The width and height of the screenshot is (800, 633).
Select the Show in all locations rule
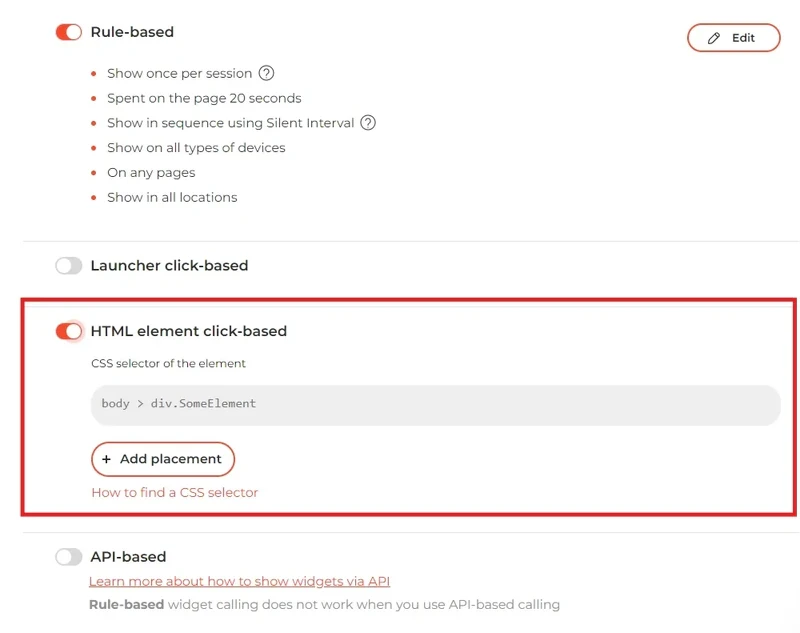click(x=172, y=197)
